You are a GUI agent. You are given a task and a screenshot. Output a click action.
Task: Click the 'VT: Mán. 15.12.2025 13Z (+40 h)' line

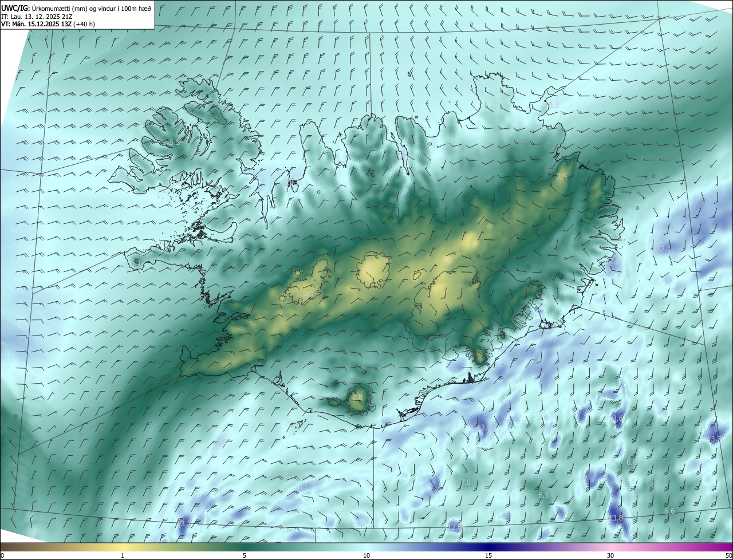[48, 24]
